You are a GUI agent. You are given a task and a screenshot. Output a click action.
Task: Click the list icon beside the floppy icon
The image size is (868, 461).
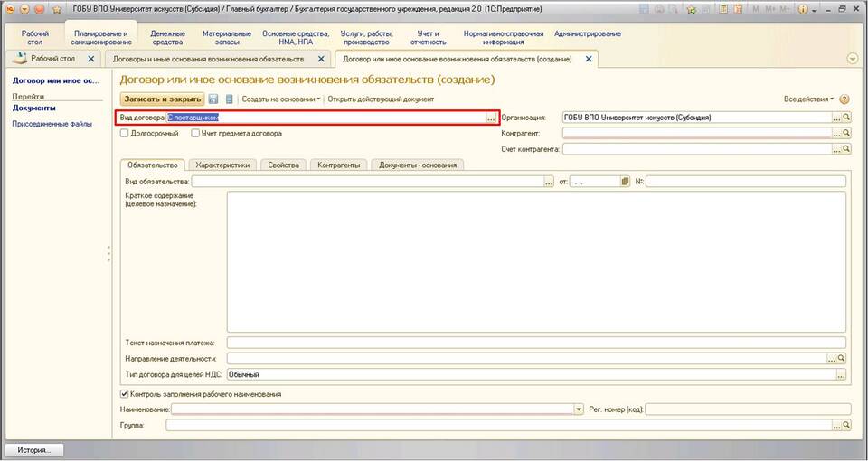[229, 99]
